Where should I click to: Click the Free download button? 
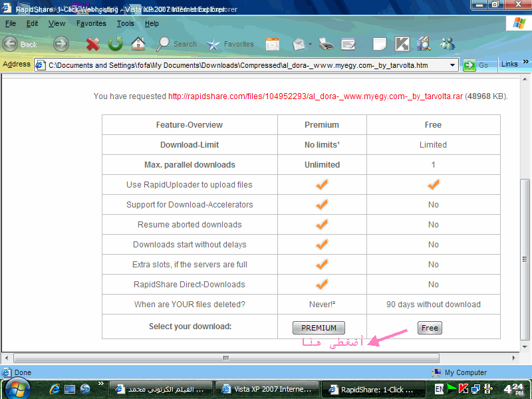point(430,328)
